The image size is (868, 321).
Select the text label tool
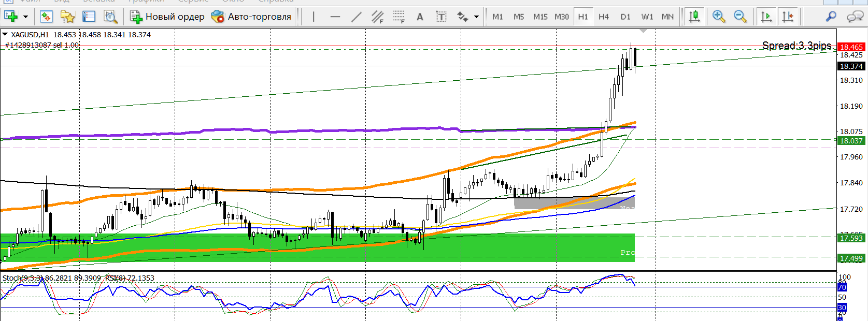(441, 17)
